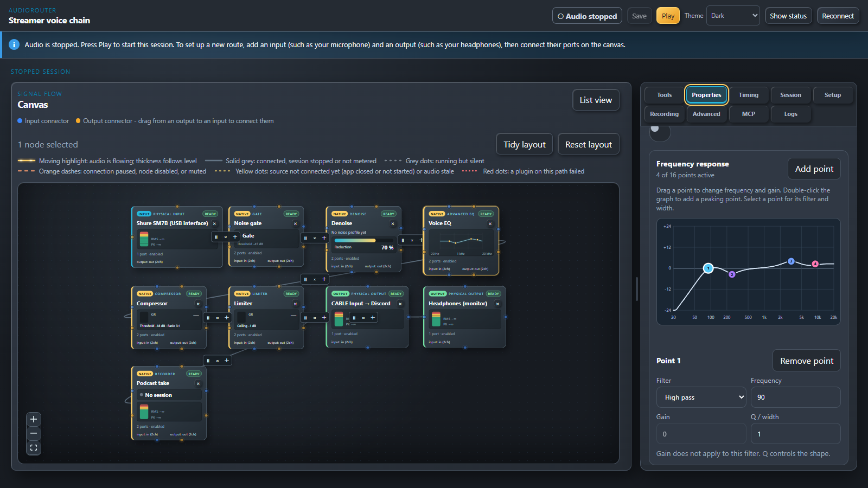Delete the Podcast take recorder node
868x488 pixels.
pyautogui.click(x=198, y=383)
